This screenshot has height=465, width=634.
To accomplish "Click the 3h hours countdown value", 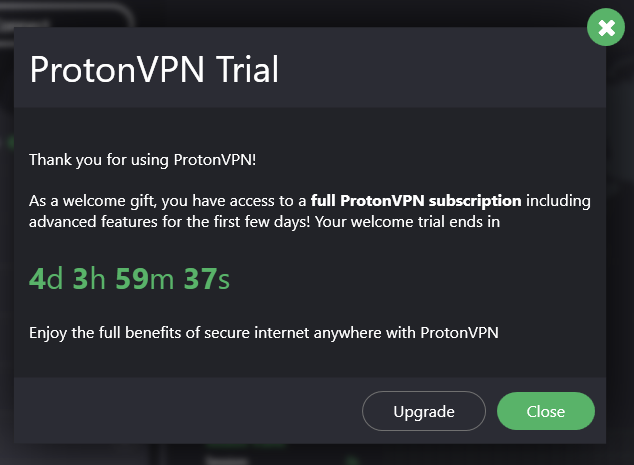I will point(89,278).
